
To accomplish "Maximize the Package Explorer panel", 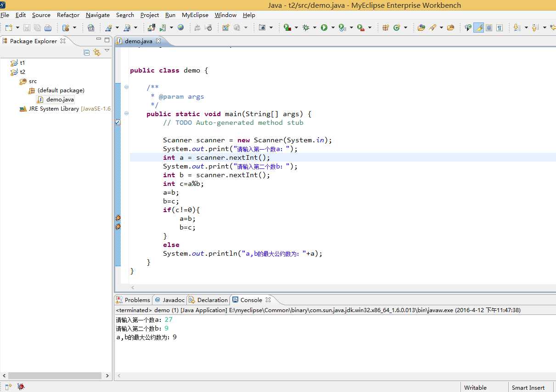I will [x=107, y=40].
